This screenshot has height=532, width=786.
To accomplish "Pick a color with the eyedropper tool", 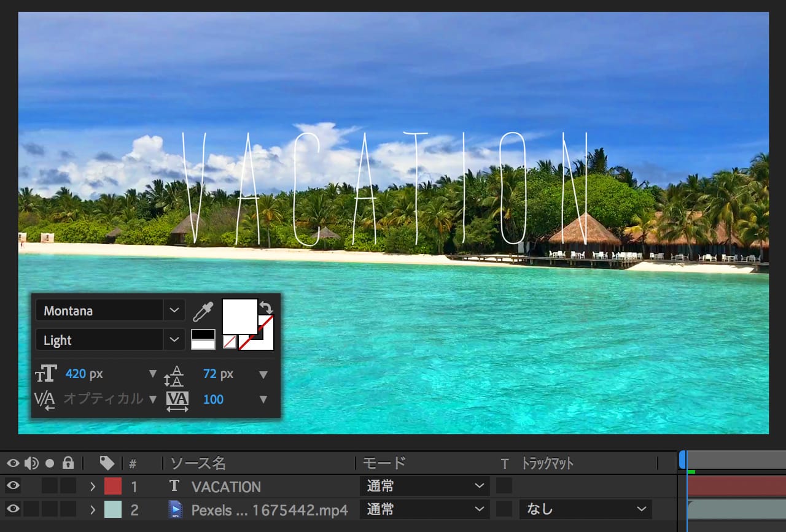I will (x=203, y=312).
